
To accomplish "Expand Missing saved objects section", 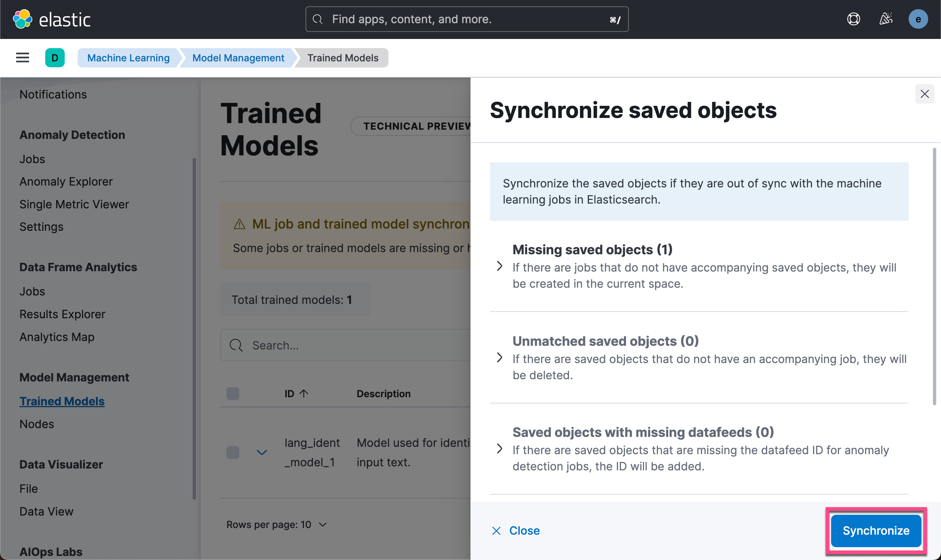I will (500, 266).
